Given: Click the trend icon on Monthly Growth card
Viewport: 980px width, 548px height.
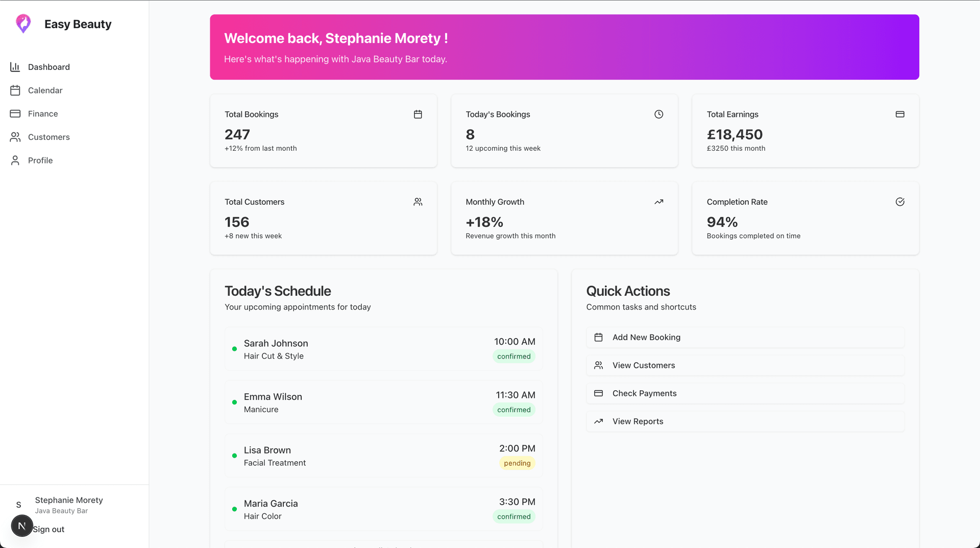Looking at the screenshot, I should click(658, 202).
